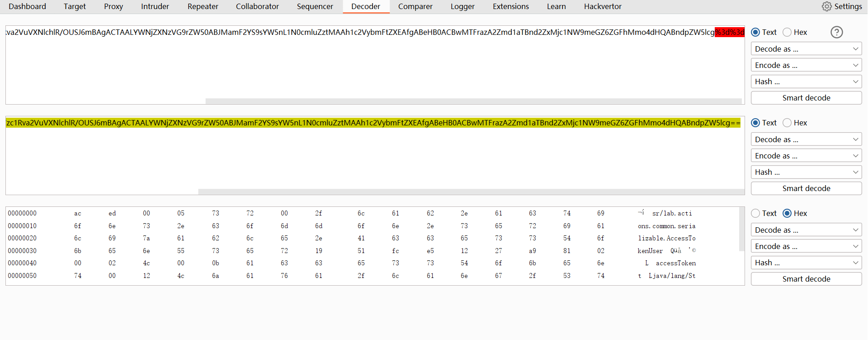Select Hex radio button in first decoder panel
Image resolution: width=868 pixels, height=340 pixels.
787,32
